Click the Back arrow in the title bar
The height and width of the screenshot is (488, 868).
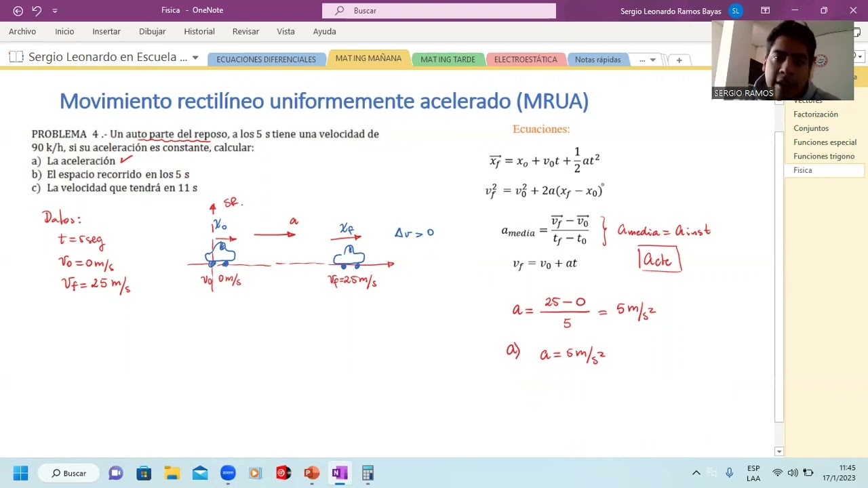[18, 11]
